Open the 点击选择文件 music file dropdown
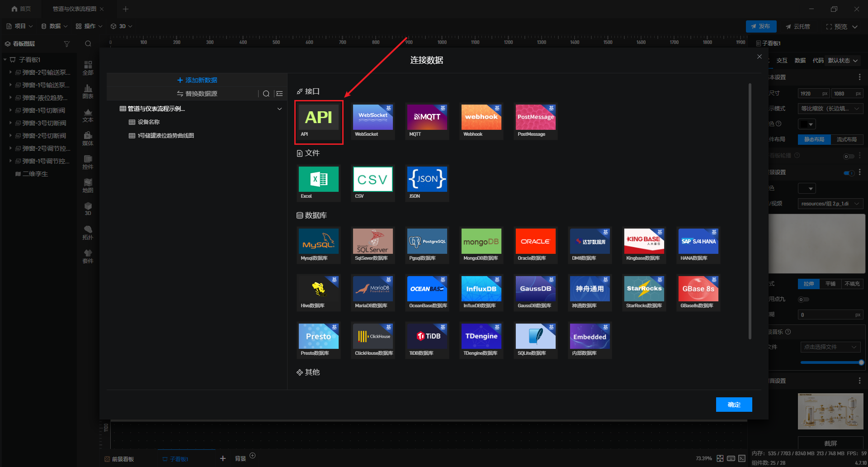Image resolution: width=868 pixels, height=467 pixels. (830, 347)
